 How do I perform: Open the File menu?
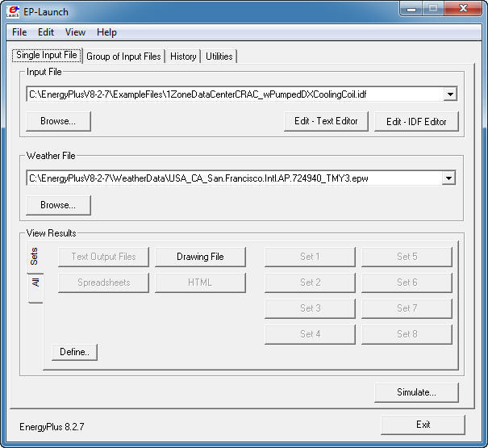pyautogui.click(x=19, y=32)
